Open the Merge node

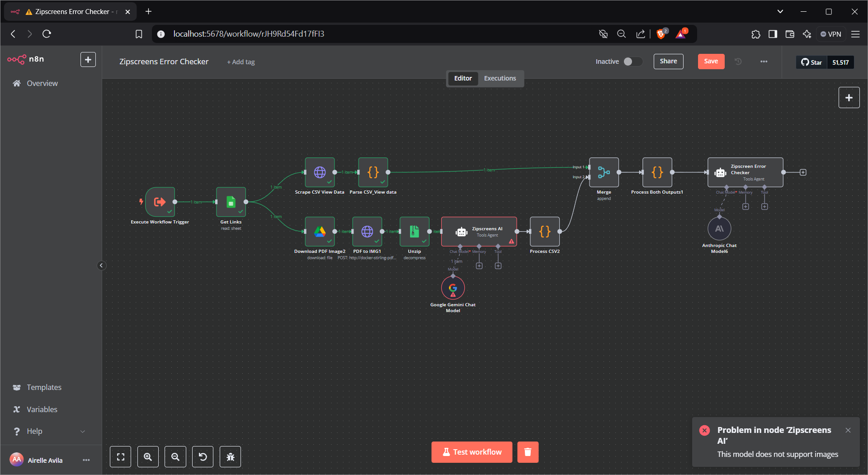(x=604, y=172)
